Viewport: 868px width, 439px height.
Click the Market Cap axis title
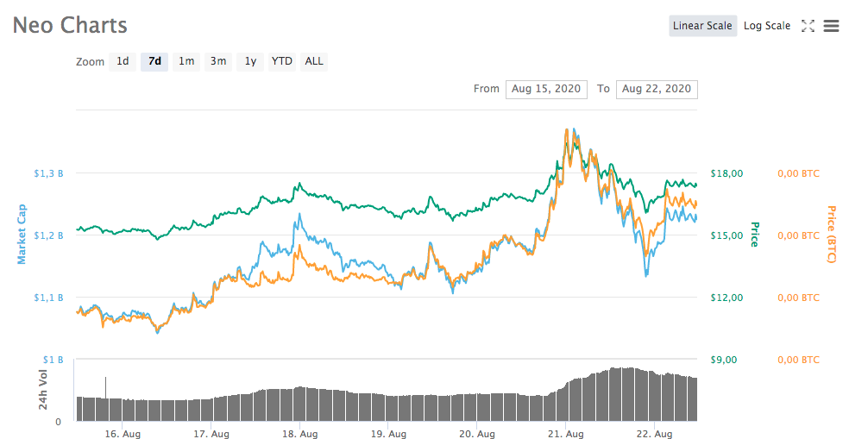[x=22, y=235]
